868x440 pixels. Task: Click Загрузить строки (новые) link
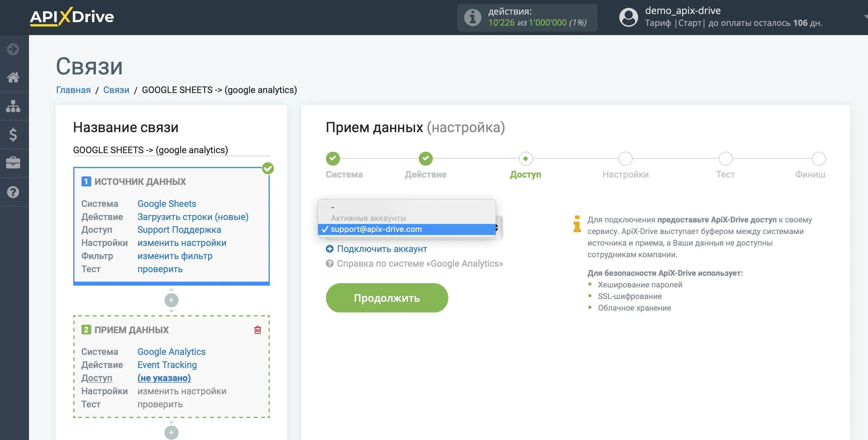(193, 217)
